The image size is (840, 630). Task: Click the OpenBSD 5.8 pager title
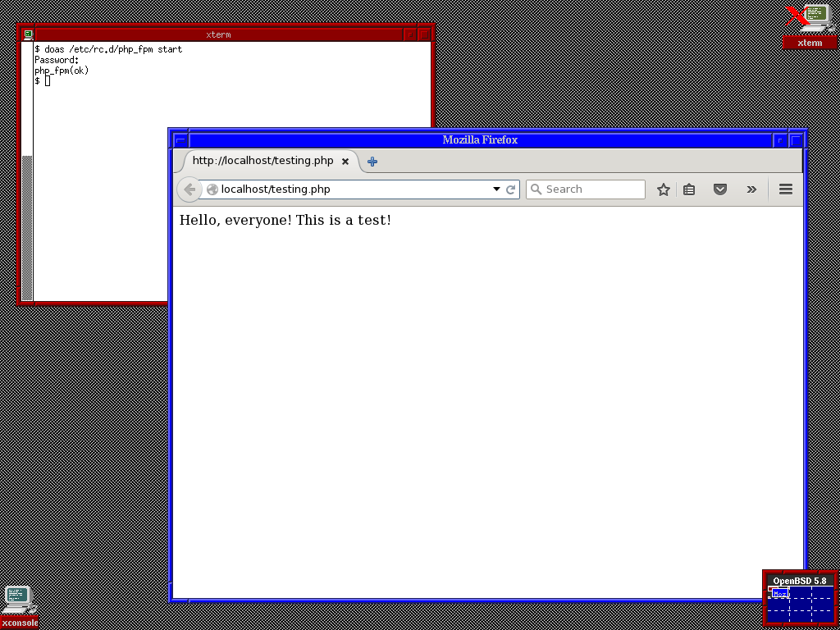click(x=799, y=581)
